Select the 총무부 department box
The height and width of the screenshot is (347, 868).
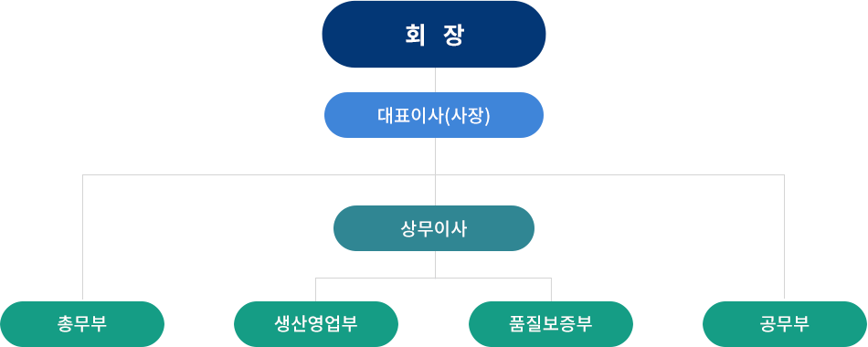pyautogui.click(x=82, y=324)
